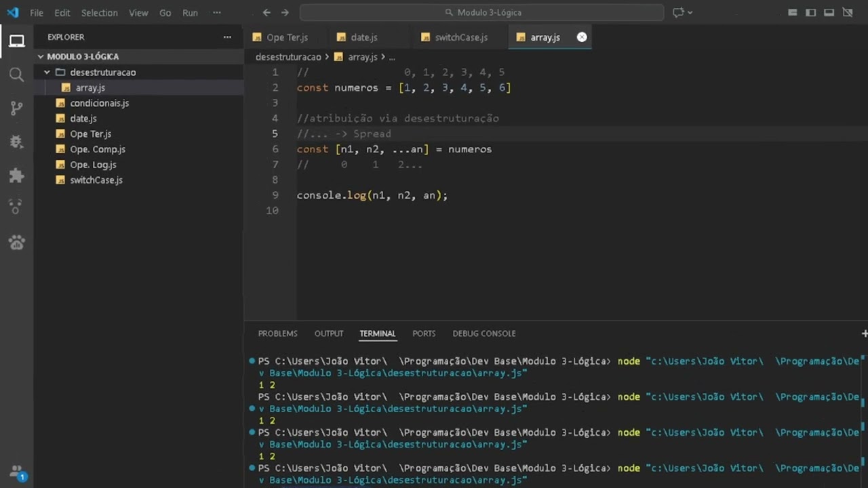Viewport: 868px width, 488px height.
Task: Click line number 5 in the gutter
Action: [x=275, y=134]
